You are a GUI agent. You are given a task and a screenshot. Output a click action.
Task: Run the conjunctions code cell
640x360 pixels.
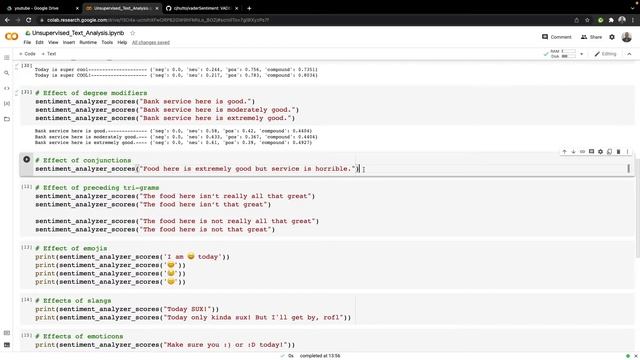27,160
